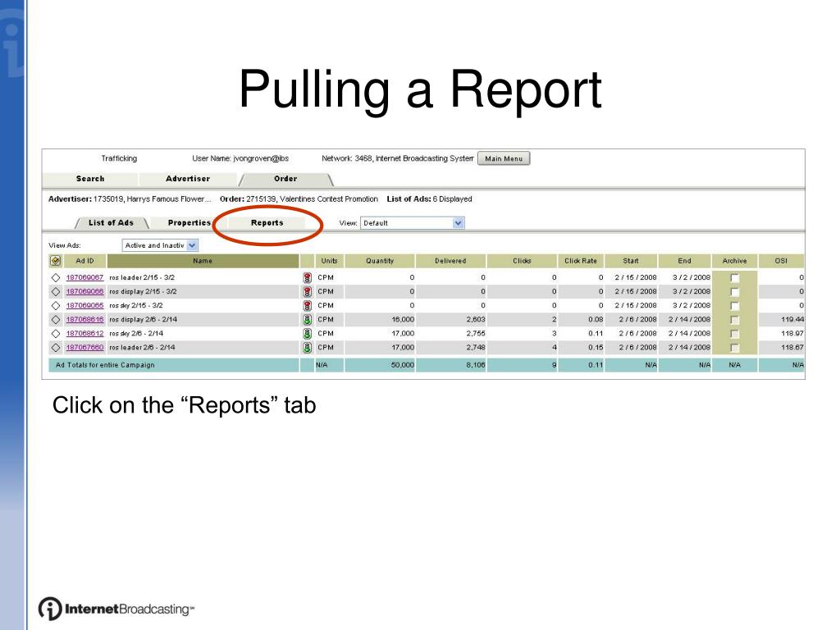Open ad link 187068616
840x630 pixels.
tap(84, 319)
